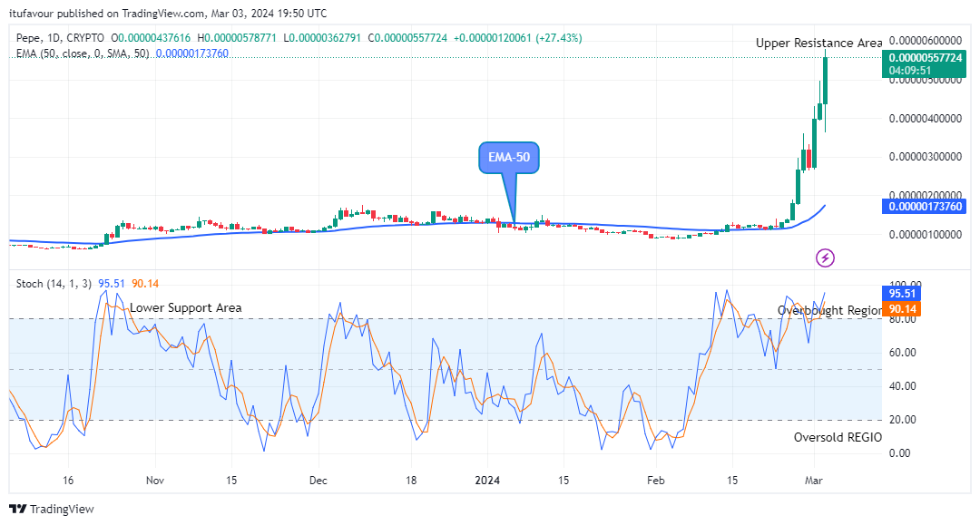Select the EMA-50 callout label
Image resolution: width=980 pixels, height=525 pixels.
pyautogui.click(x=509, y=157)
